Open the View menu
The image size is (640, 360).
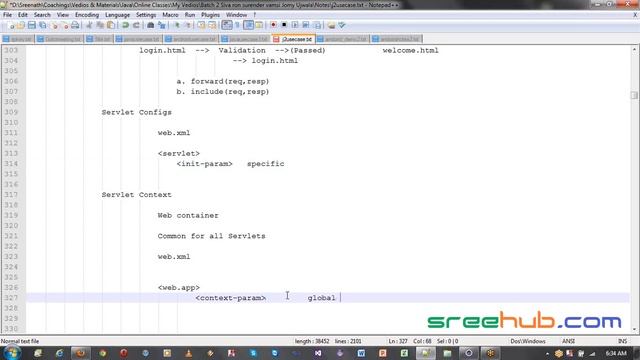(x=62, y=15)
